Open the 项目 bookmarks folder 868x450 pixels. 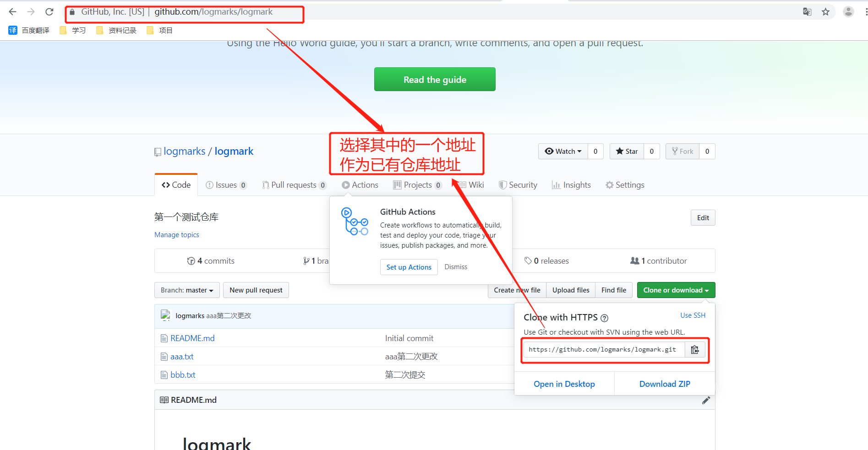(159, 30)
